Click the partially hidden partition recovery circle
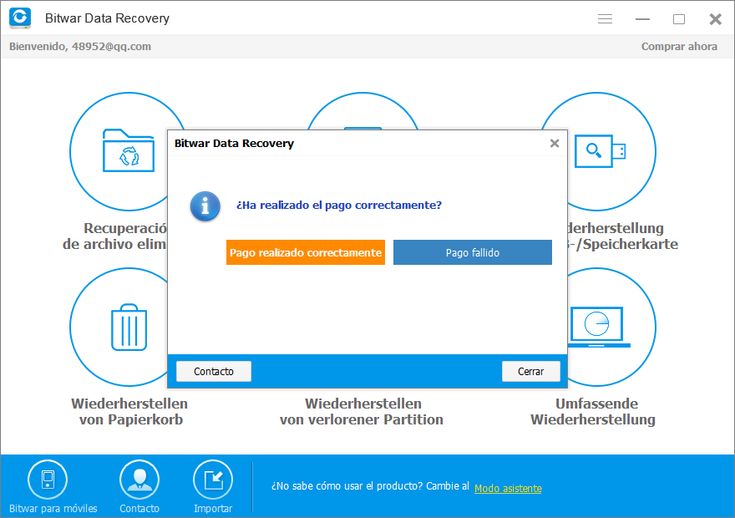 point(362,111)
